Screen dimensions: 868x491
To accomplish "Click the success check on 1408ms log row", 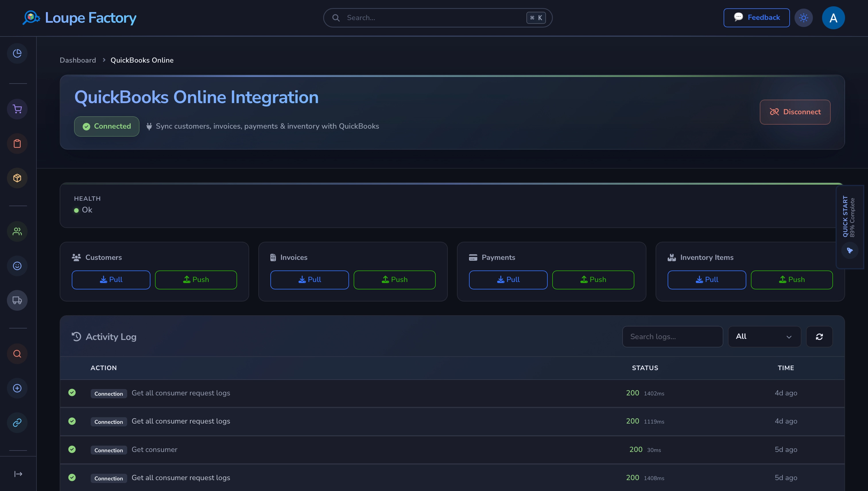I will (72, 477).
